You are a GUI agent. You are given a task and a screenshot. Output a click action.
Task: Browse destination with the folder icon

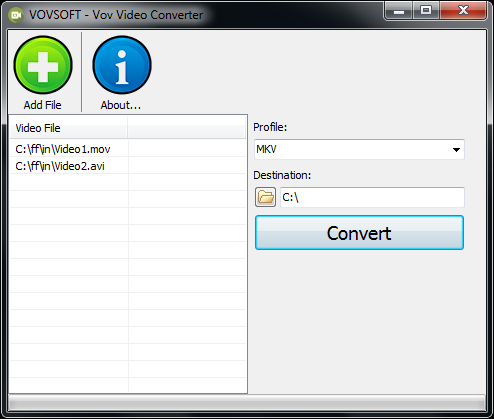coord(265,197)
